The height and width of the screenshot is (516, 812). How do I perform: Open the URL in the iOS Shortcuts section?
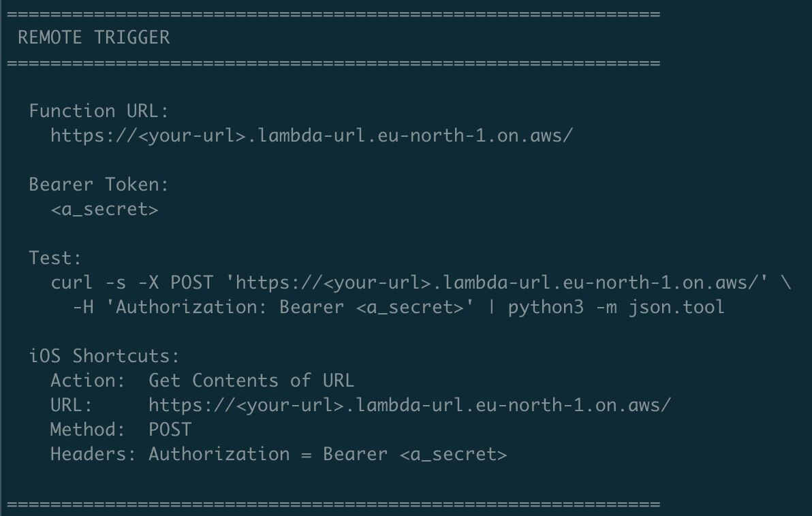tap(409, 405)
